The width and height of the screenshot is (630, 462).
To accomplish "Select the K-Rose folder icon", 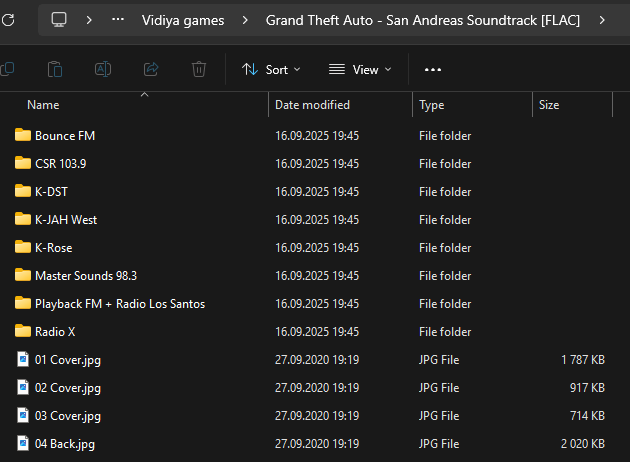I will click(22, 247).
